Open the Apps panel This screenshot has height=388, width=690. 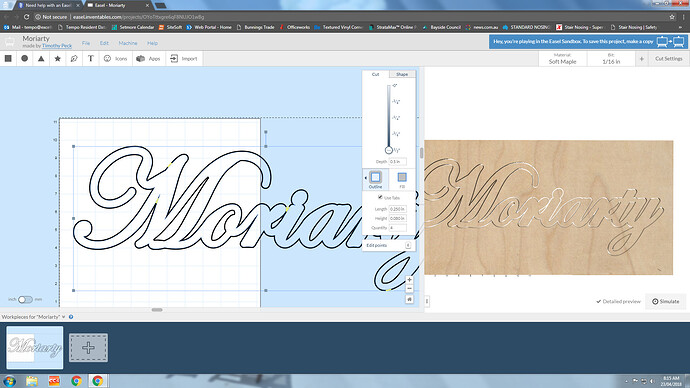148,59
